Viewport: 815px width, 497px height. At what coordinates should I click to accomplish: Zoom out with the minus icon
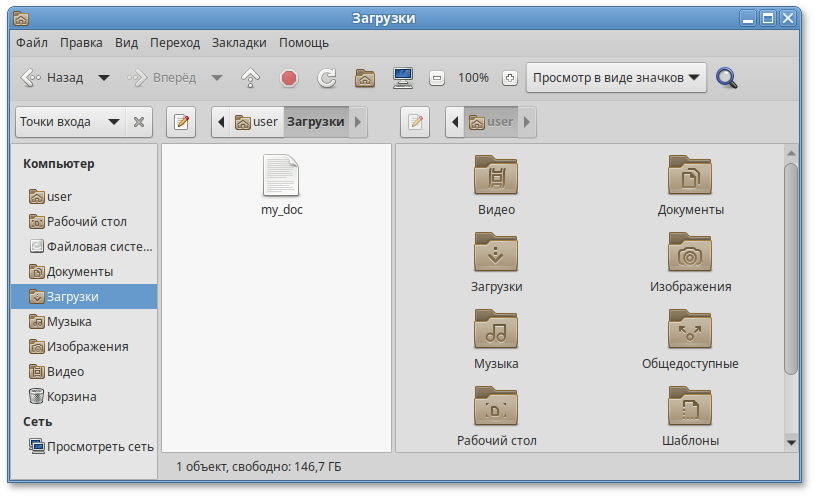click(x=437, y=78)
